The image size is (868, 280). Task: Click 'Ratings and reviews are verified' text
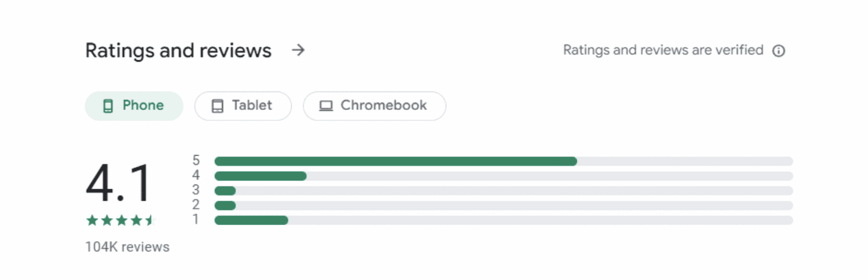(663, 50)
